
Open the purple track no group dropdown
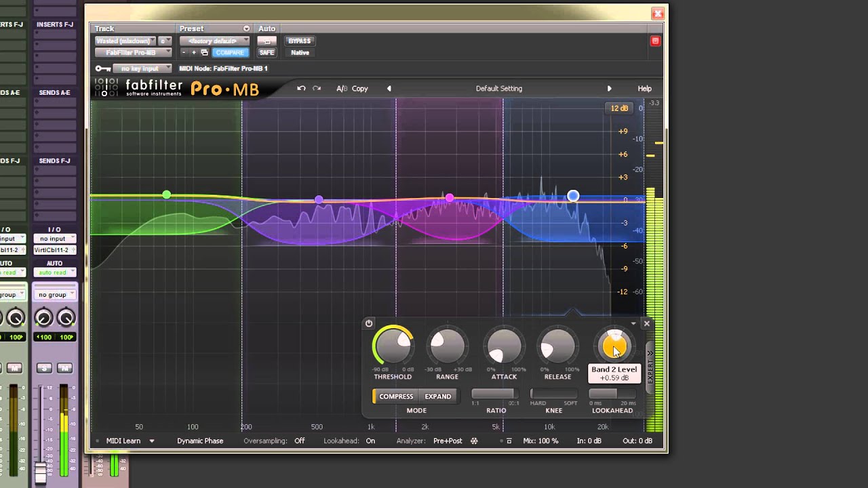[x=54, y=295]
